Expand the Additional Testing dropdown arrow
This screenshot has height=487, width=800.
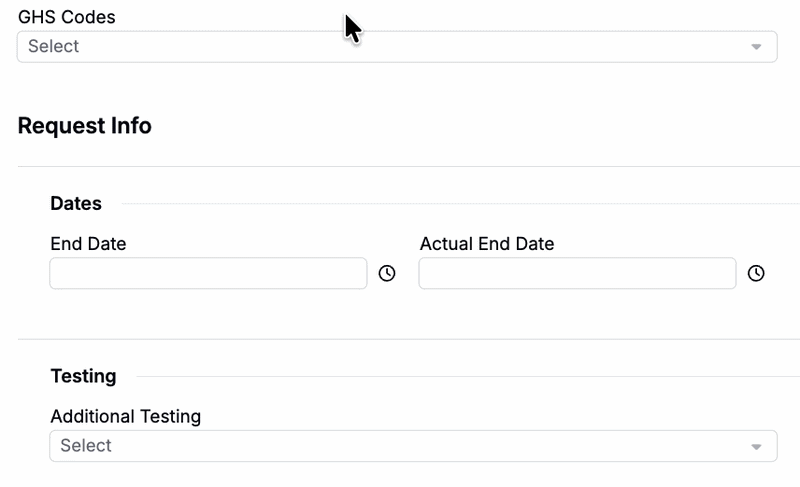tap(756, 446)
